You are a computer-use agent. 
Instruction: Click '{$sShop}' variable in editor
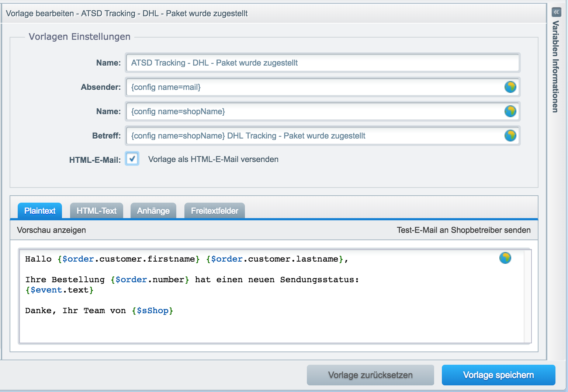pyautogui.click(x=152, y=311)
